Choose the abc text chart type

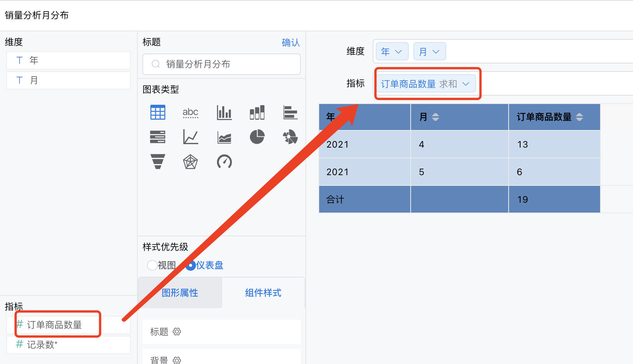click(x=190, y=112)
